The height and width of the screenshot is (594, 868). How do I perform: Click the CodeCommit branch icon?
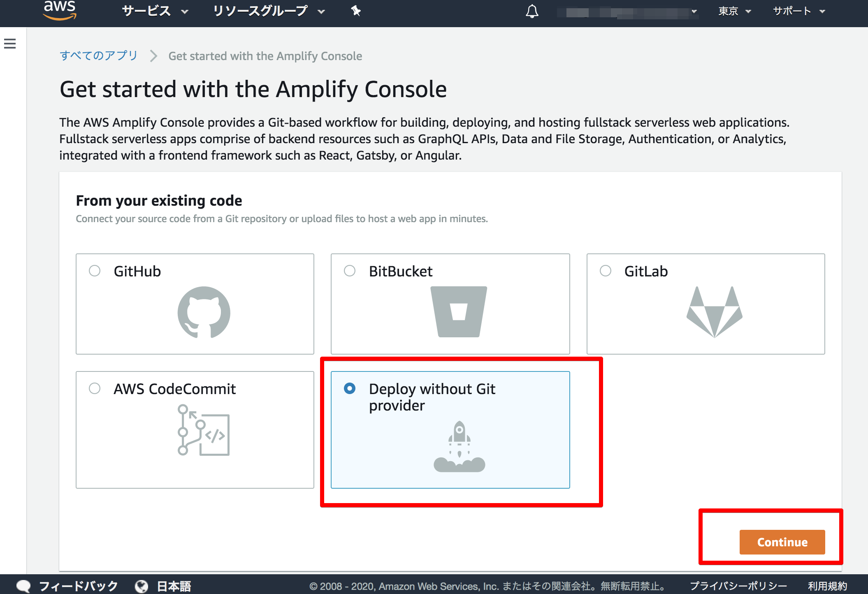coord(203,430)
